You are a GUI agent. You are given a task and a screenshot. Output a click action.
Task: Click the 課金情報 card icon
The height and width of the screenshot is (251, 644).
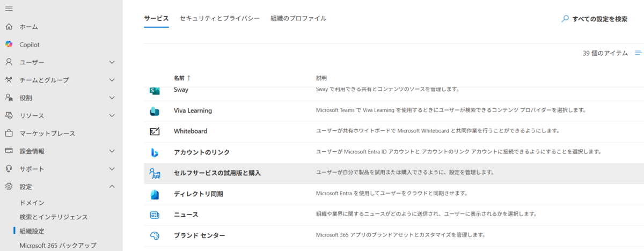pyautogui.click(x=9, y=151)
